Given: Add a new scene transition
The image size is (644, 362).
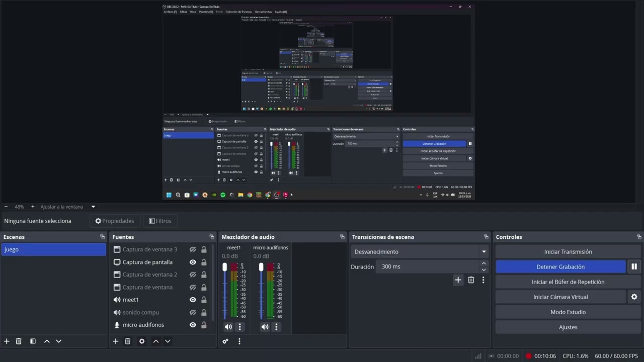Looking at the screenshot, I should click(x=458, y=280).
